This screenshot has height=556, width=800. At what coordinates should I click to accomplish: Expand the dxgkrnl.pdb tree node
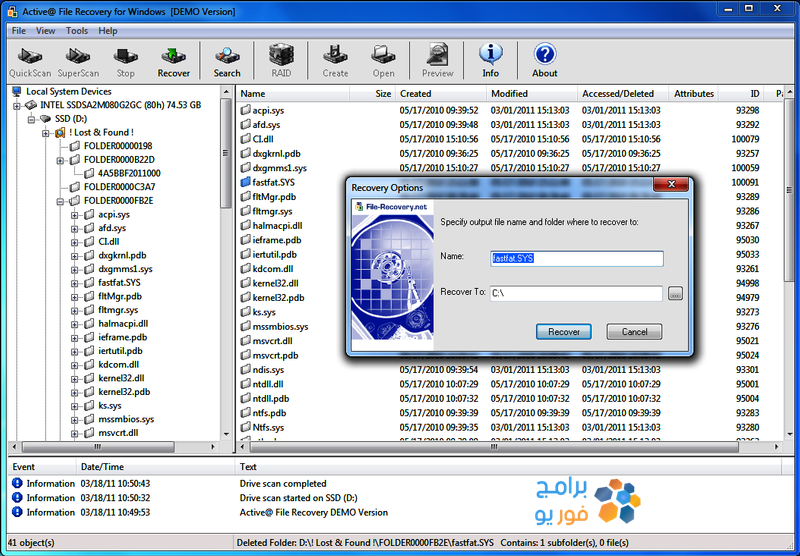point(74,256)
